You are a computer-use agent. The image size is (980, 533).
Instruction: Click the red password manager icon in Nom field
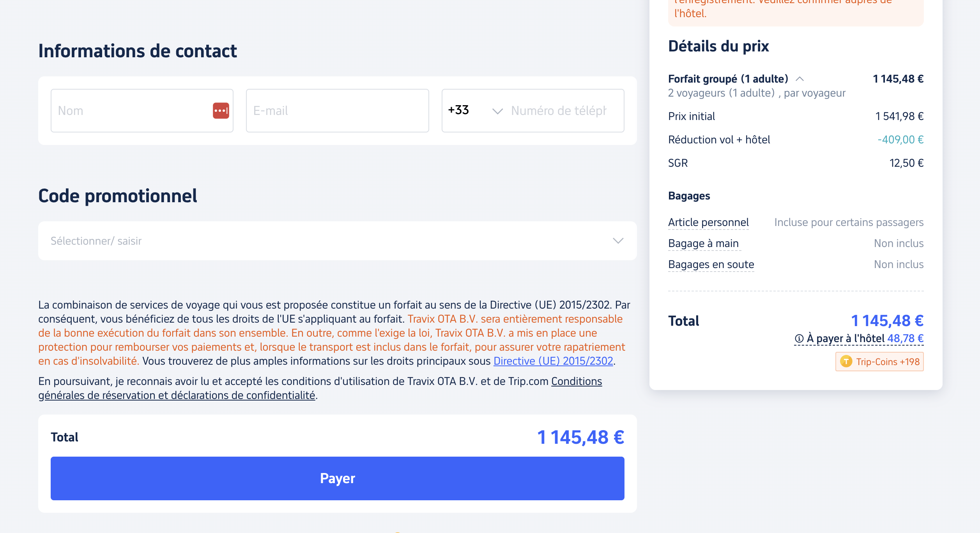click(221, 111)
